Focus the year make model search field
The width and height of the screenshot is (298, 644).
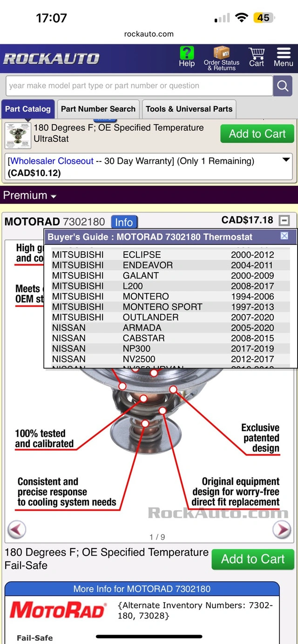coord(139,86)
